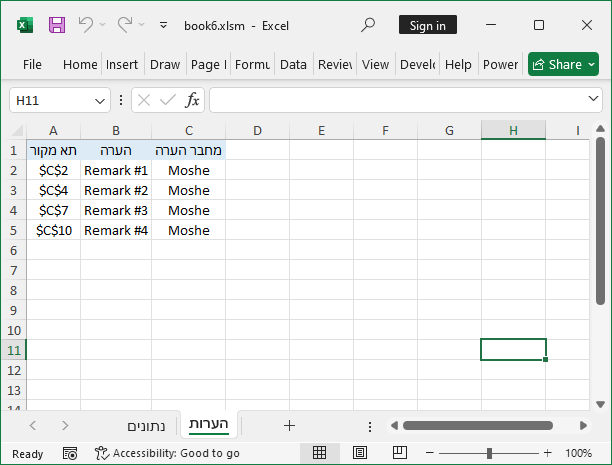Open the Insert ribbon tab
The image size is (612, 465).
point(122,64)
